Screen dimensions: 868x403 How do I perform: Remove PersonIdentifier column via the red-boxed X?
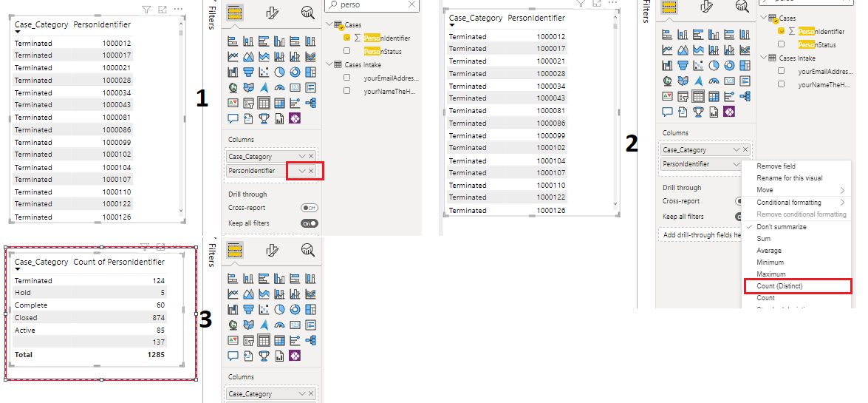[x=311, y=171]
